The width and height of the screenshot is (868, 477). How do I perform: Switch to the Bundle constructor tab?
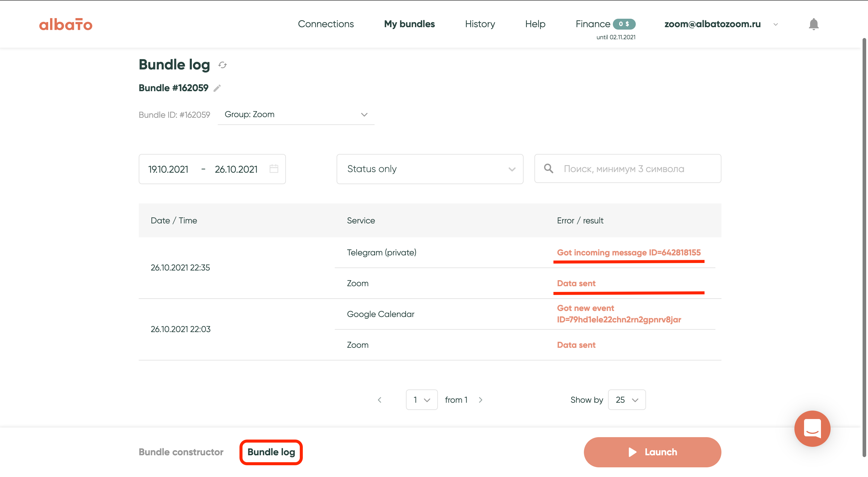[x=181, y=452]
